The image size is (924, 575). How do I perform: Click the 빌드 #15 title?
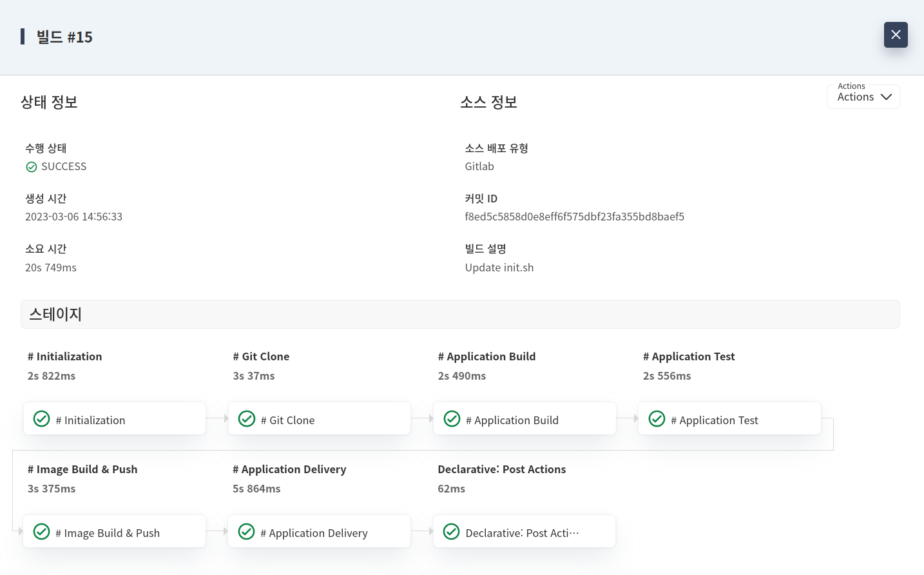64,37
